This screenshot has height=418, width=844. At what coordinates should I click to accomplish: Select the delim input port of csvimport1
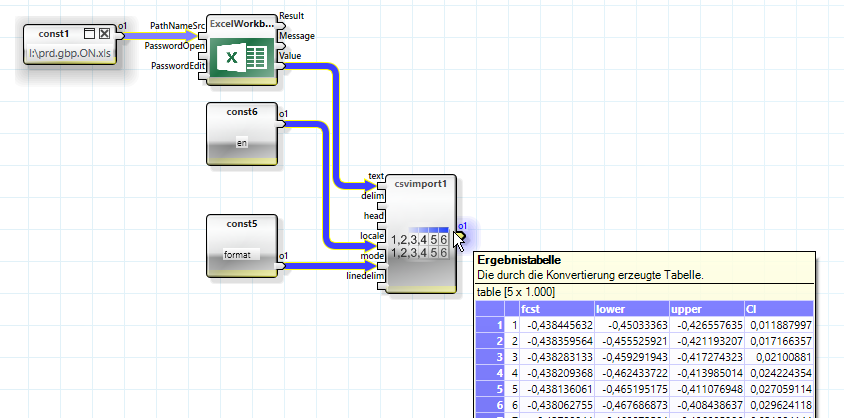(x=382, y=206)
